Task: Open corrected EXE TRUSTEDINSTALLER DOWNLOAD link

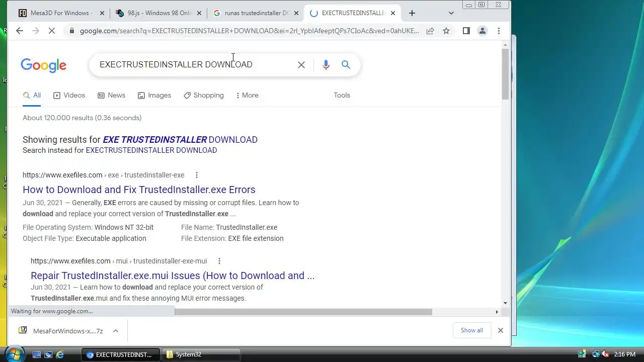Action: point(180,140)
